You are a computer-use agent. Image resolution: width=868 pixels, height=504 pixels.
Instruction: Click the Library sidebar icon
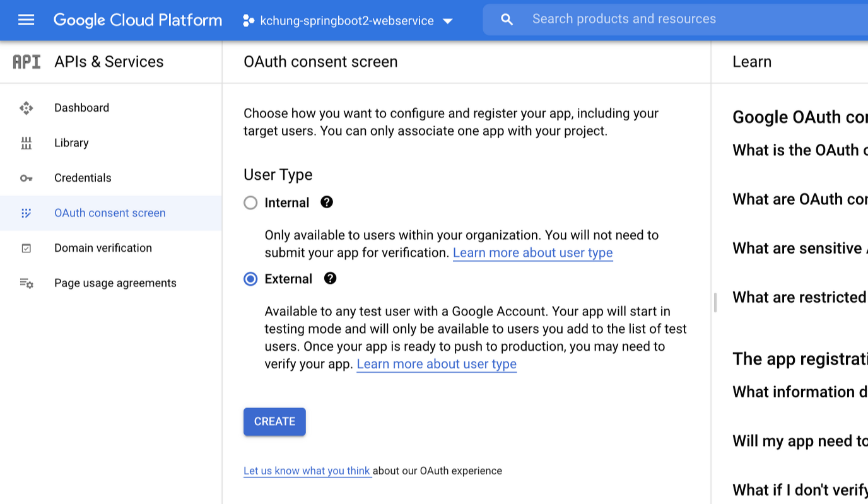click(26, 143)
